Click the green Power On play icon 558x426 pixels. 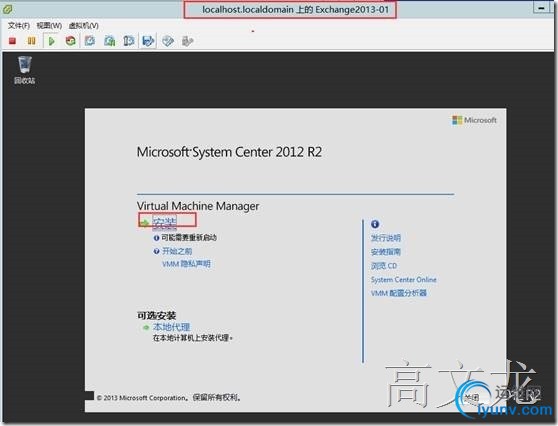[52, 41]
